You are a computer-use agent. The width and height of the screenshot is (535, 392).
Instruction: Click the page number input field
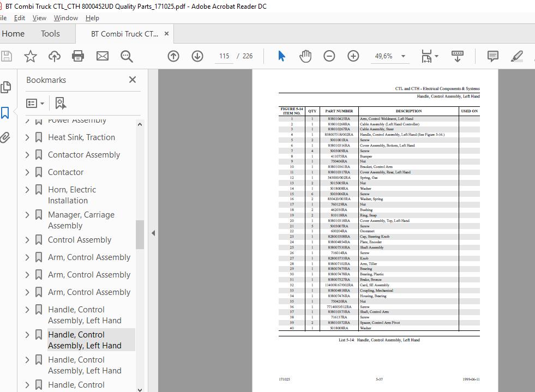pos(224,56)
